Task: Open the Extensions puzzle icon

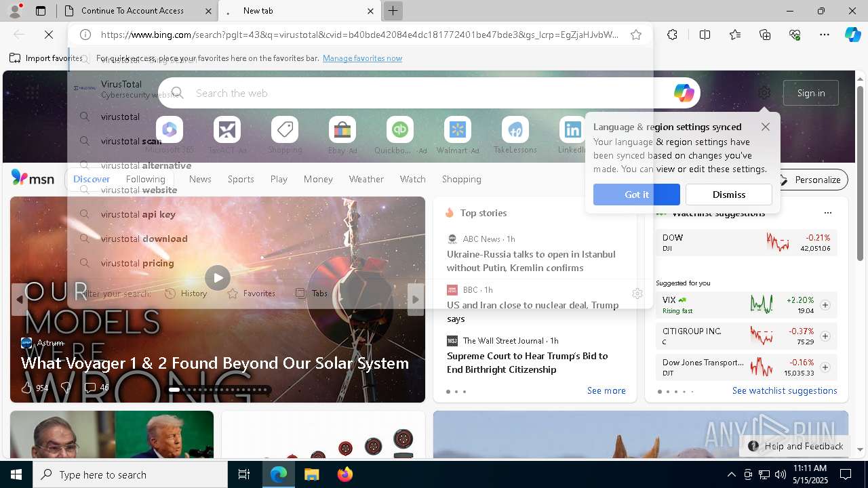Action: [672, 35]
